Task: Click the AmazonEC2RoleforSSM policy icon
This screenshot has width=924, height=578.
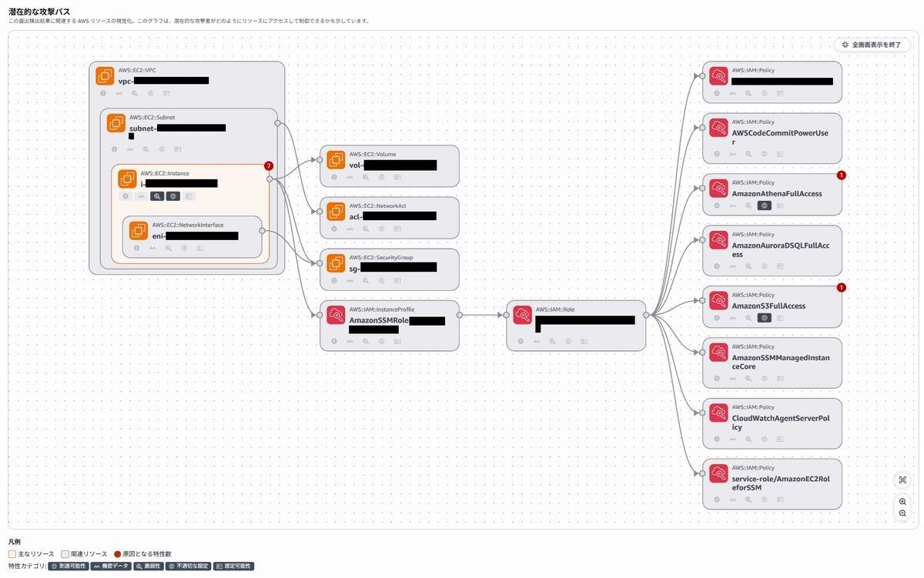Action: pos(718,473)
